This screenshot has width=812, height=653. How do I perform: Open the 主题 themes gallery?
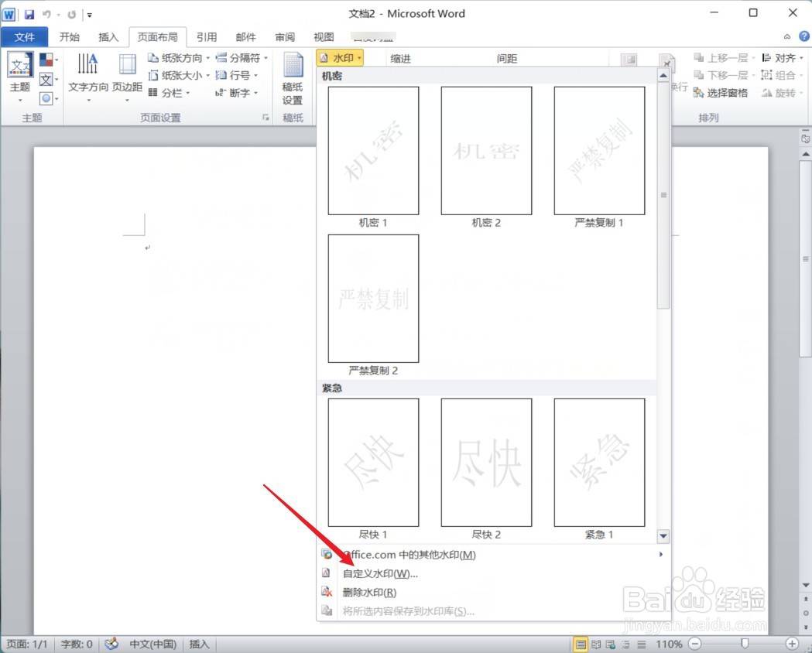coord(20,77)
